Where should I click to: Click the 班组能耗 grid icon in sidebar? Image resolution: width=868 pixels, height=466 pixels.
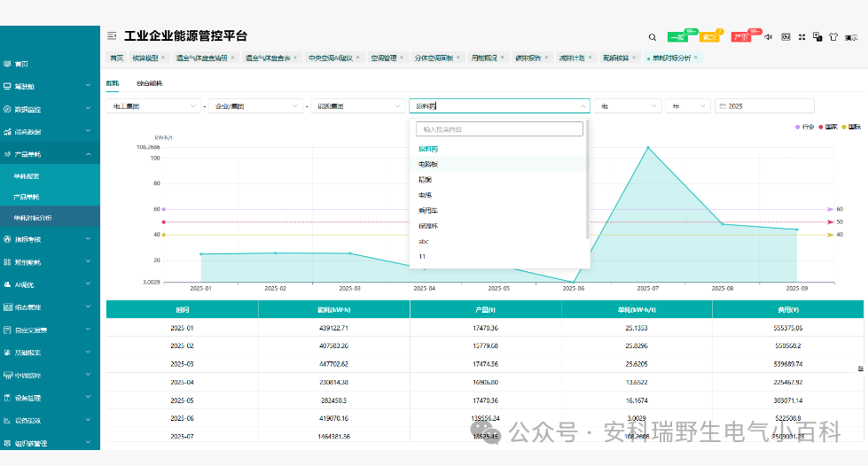tap(7, 262)
